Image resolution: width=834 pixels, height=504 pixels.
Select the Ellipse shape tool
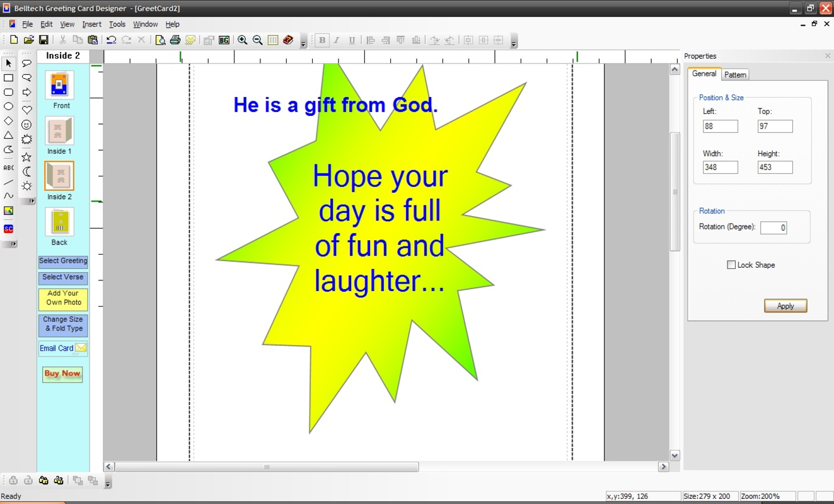pyautogui.click(x=8, y=106)
